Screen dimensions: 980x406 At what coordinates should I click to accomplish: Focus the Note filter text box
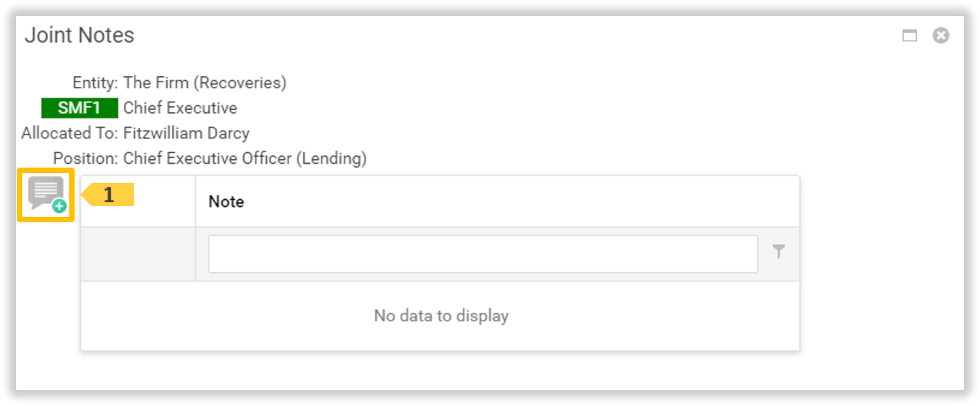click(x=482, y=254)
